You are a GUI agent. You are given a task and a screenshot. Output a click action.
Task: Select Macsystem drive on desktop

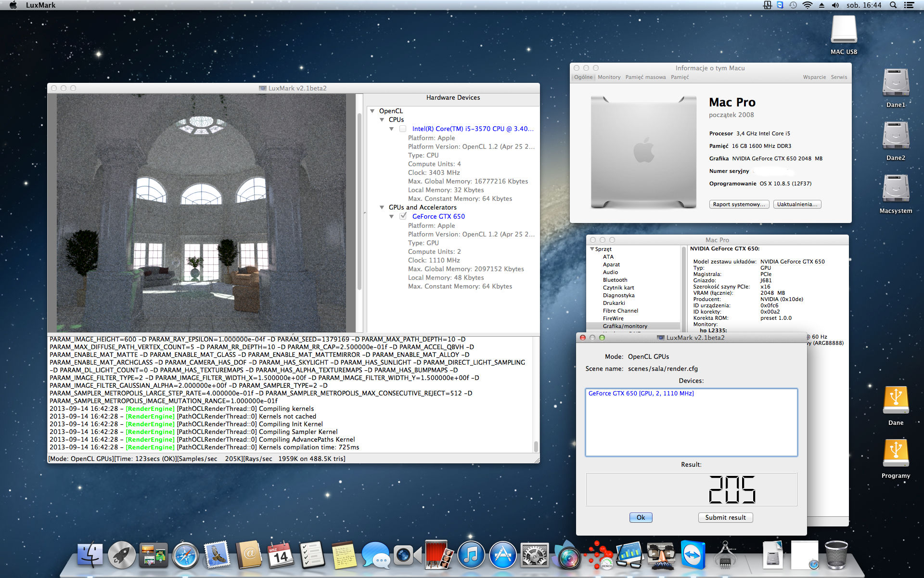point(896,194)
